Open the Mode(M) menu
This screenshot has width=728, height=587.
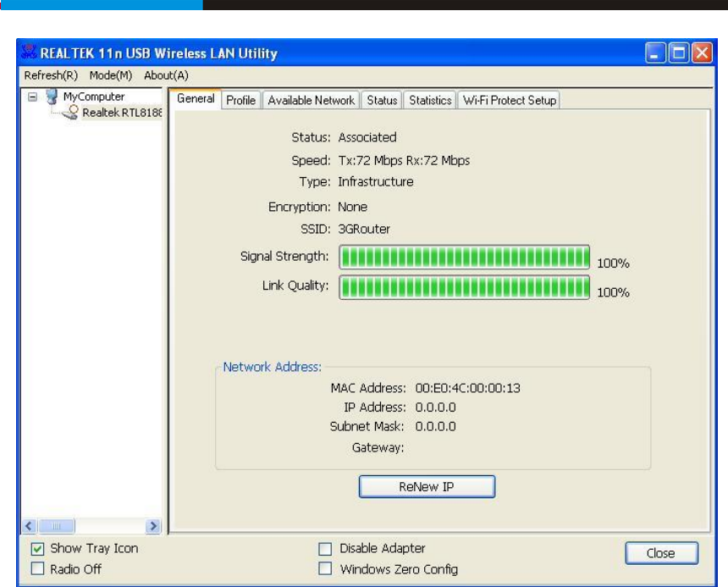[x=111, y=75]
